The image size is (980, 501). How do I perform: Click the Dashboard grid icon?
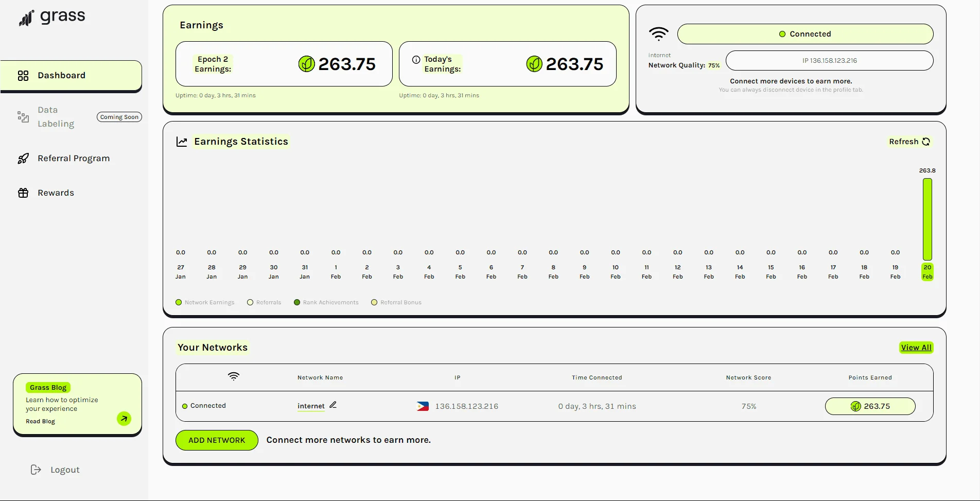[x=23, y=76]
